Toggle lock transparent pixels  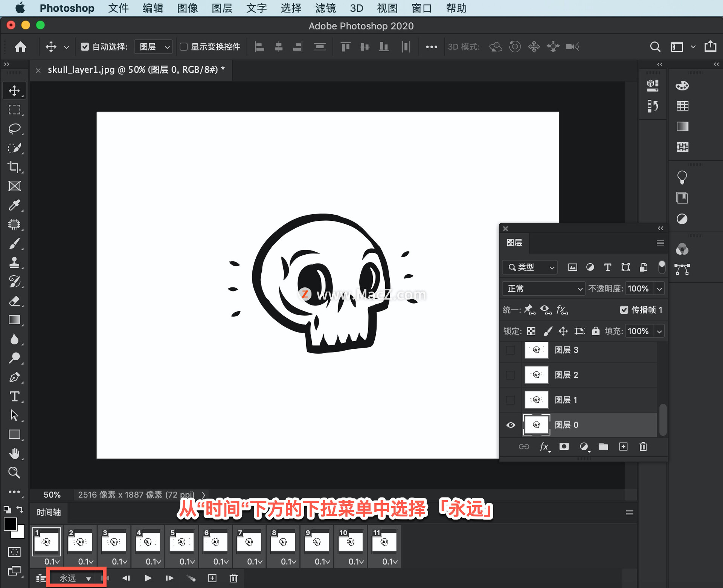pos(531,331)
